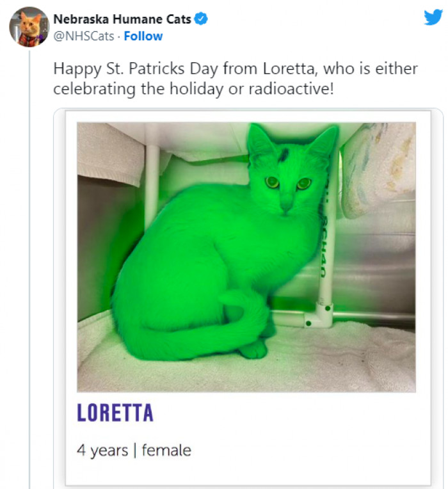Click the @NHSCats handle
The image size is (448, 489).
click(83, 36)
